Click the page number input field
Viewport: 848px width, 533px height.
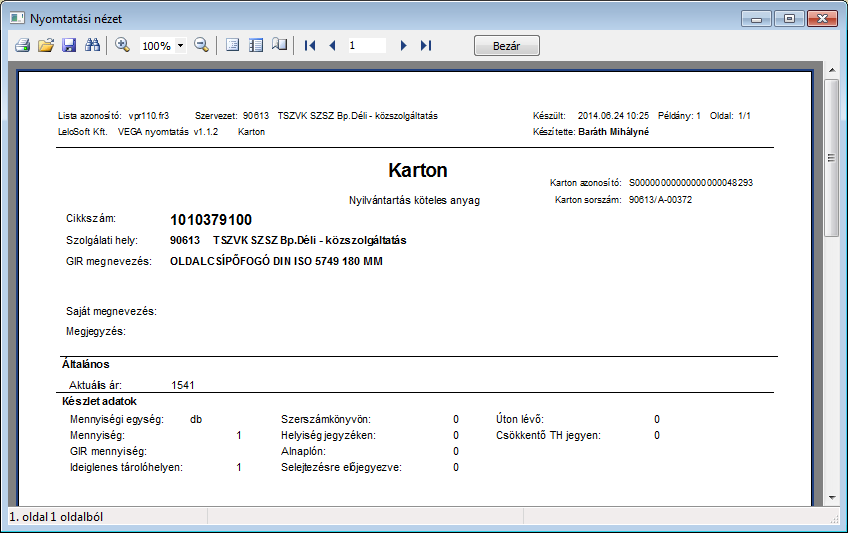[x=366, y=45]
